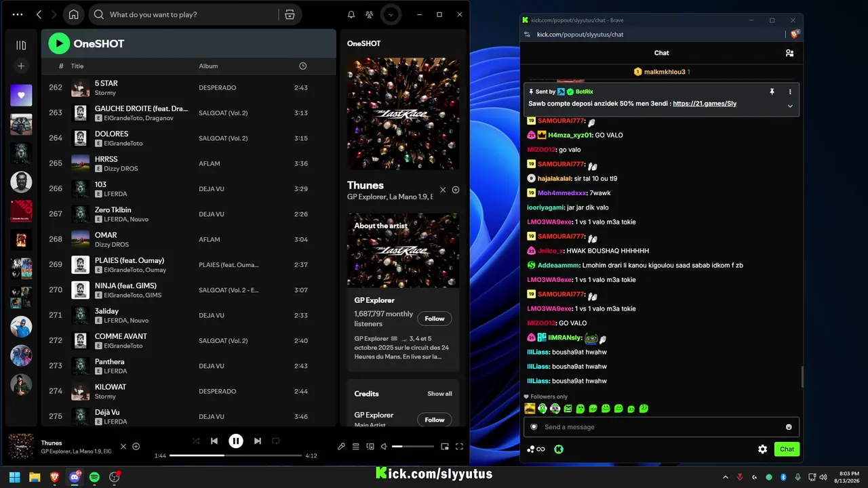This screenshot has height=488, width=868.
Task: Open the lyrics microphone icon
Action: point(341,447)
